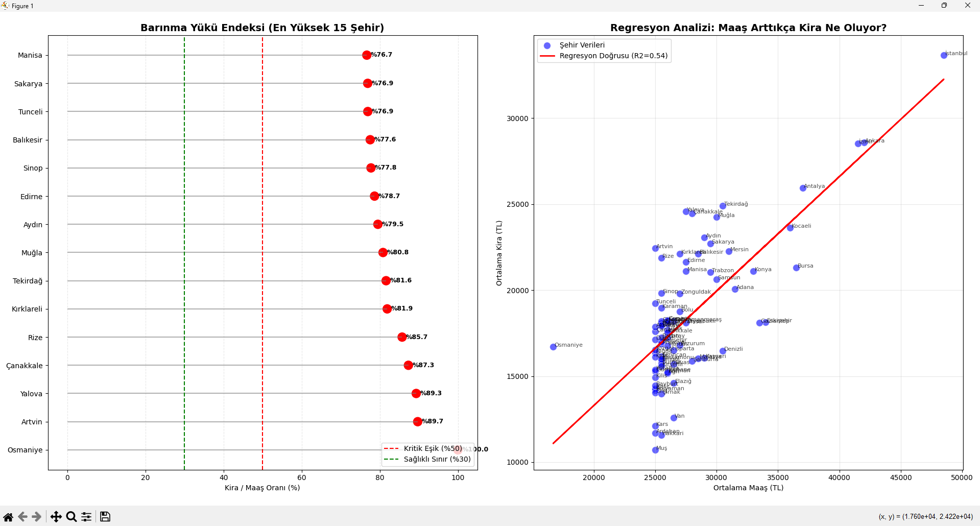The height and width of the screenshot is (526, 980).
Task: Close the Figure 1 window
Action: pyautogui.click(x=967, y=6)
